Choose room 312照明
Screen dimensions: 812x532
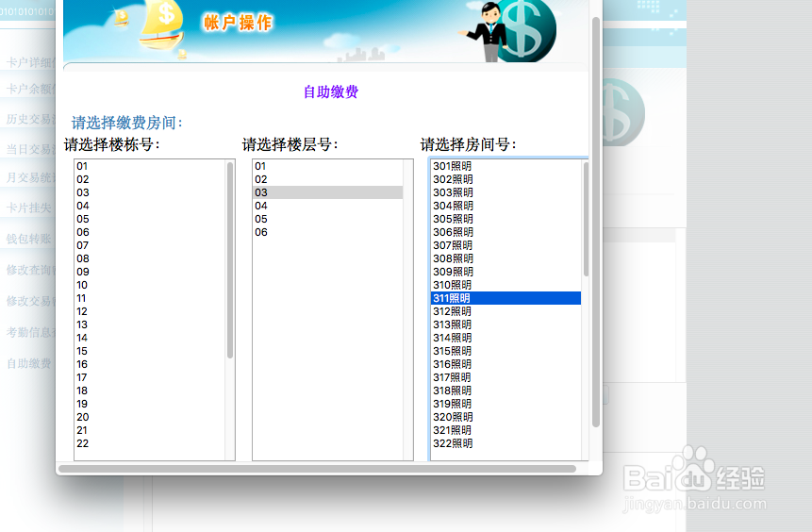[x=505, y=311]
